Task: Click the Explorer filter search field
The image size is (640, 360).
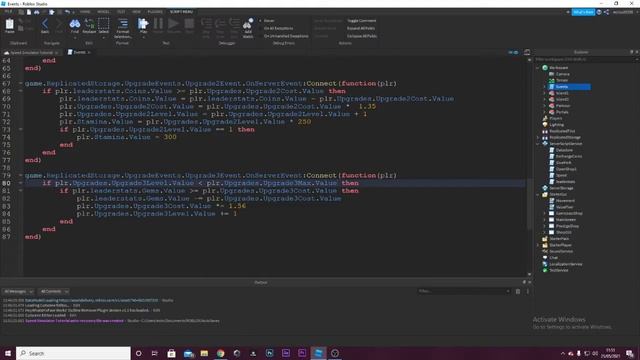Action: pyautogui.click(x=586, y=60)
